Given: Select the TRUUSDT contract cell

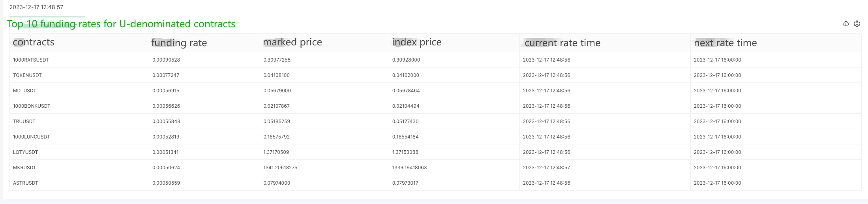Looking at the screenshot, I should pyautogui.click(x=24, y=122).
